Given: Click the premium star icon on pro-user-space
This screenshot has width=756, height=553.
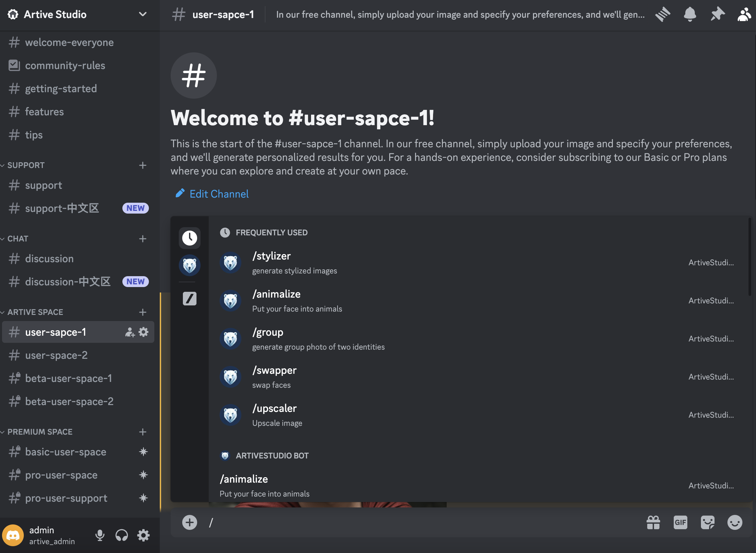Looking at the screenshot, I should (x=143, y=475).
